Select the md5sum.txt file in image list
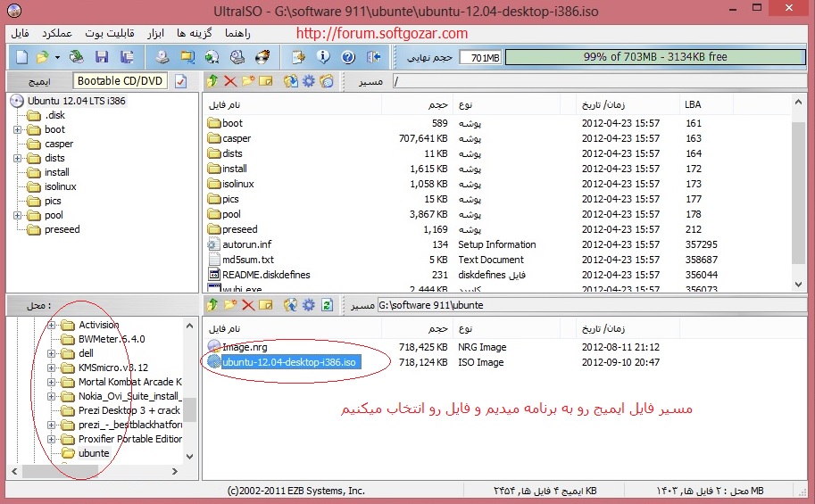815x504 pixels. point(248,260)
